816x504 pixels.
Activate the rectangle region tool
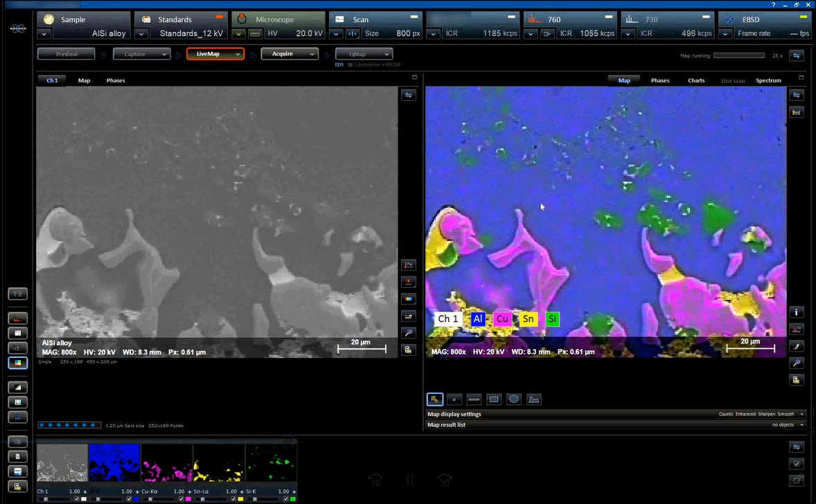(x=494, y=399)
